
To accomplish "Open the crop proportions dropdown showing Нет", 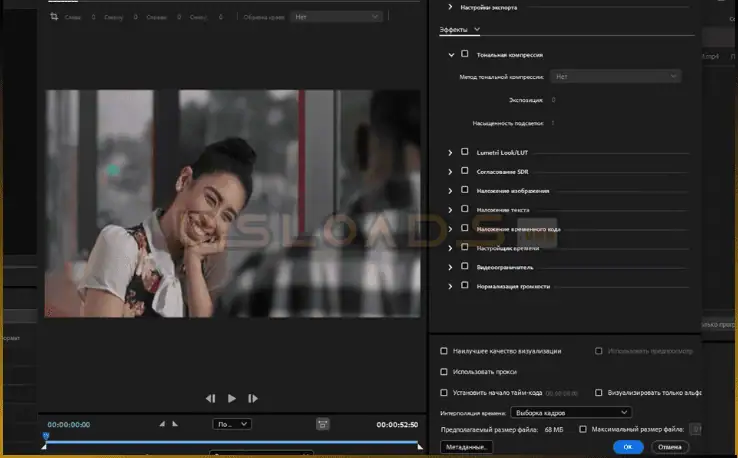I will pyautogui.click(x=336, y=17).
